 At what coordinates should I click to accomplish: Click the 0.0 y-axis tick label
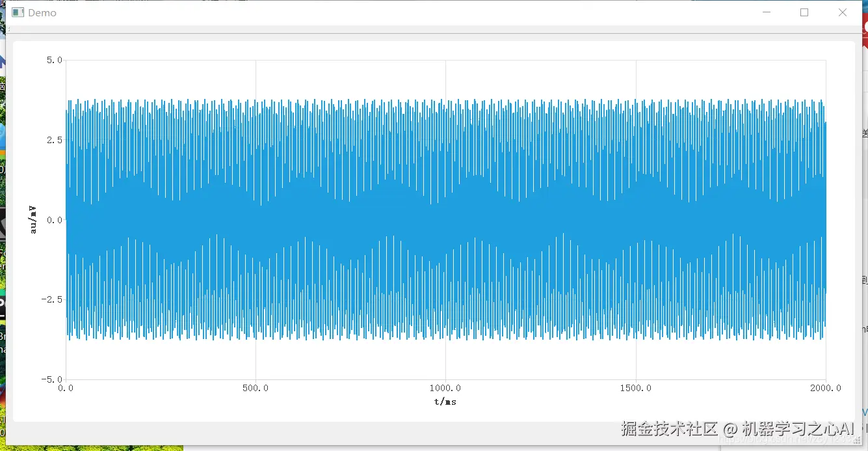(55, 220)
